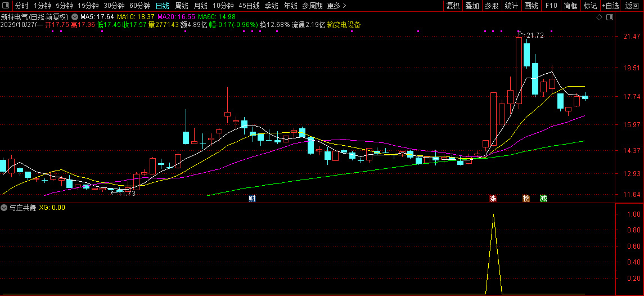
Task: Open the main chart indicator dropdown arrow
Action: (75, 17)
